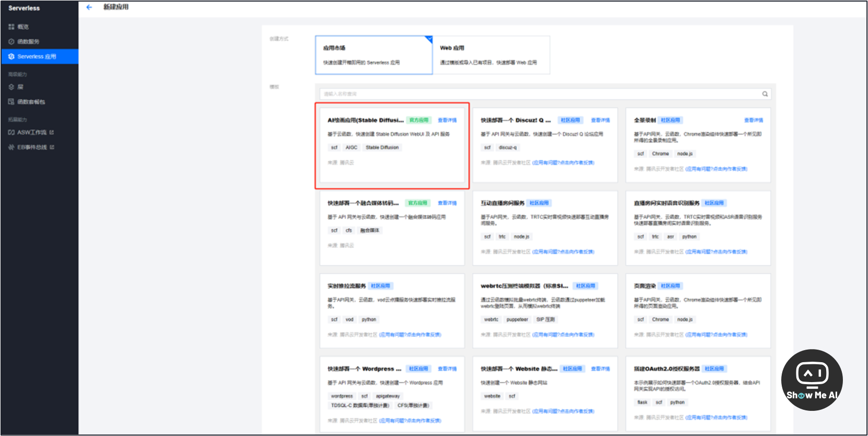This screenshot has width=868, height=436.
Task: Click author feedback link in 互动直播房间服务 card
Action: pyautogui.click(x=563, y=252)
